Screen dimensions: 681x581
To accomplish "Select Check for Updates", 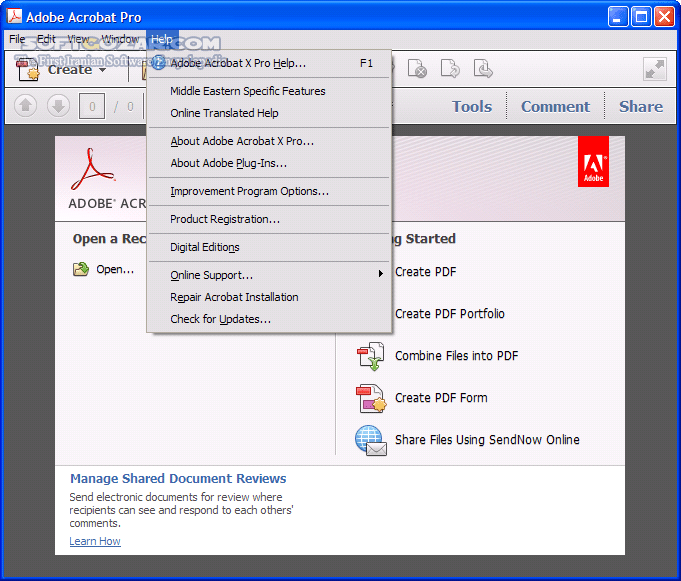I will (x=269, y=319).
